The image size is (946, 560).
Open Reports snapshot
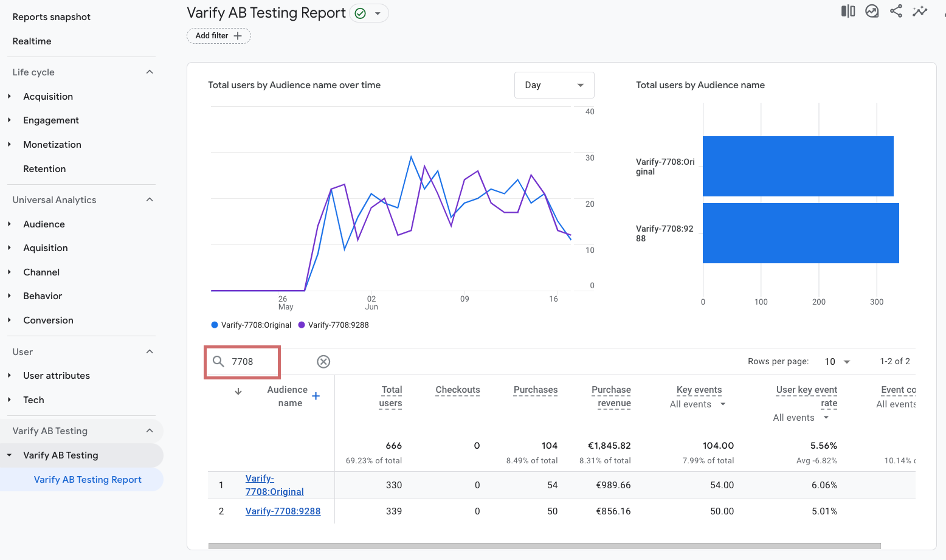pyautogui.click(x=52, y=17)
